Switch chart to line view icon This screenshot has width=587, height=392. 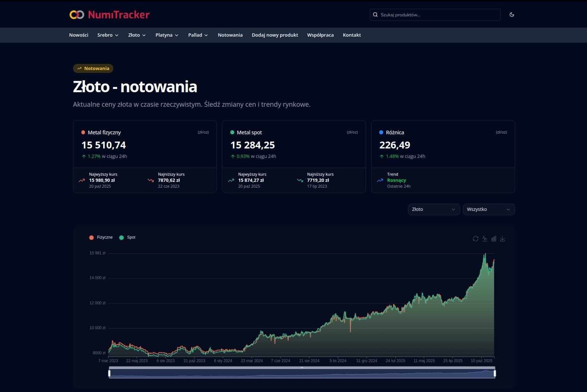[485, 239]
